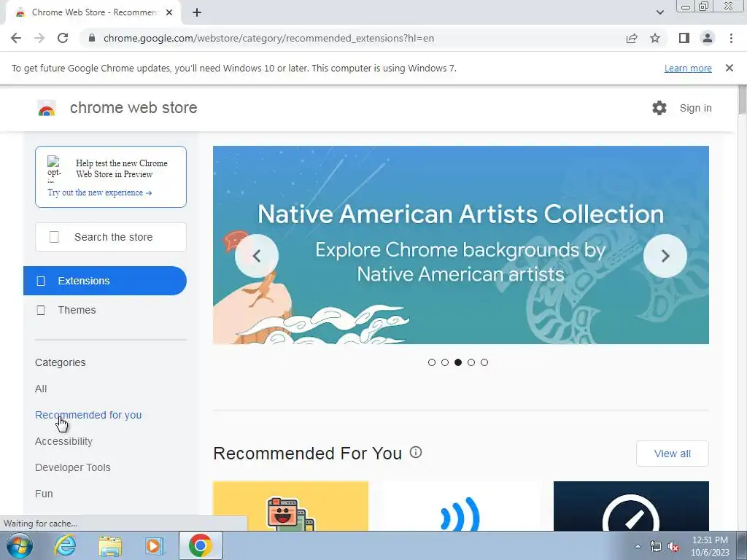Viewport: 747px width, 560px height.
Task: Jump to the fourth carousel slide dot
Action: (x=471, y=362)
